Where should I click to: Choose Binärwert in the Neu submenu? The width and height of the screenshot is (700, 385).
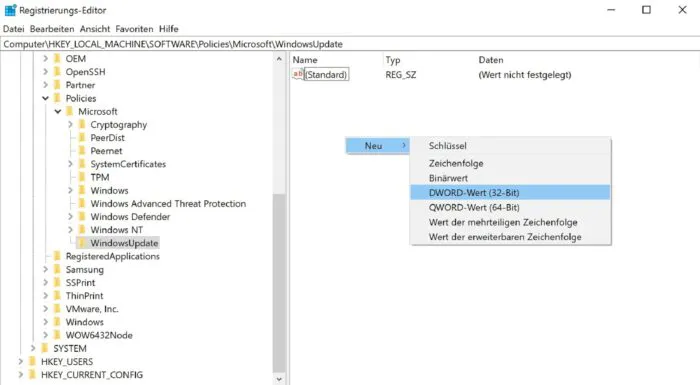click(510, 178)
